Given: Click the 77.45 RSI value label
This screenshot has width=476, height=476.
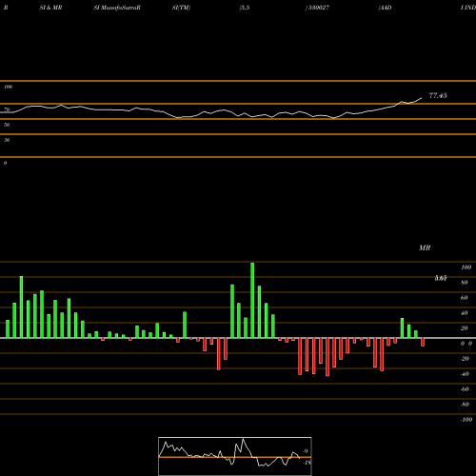Looking at the screenshot, I should click(x=438, y=95).
